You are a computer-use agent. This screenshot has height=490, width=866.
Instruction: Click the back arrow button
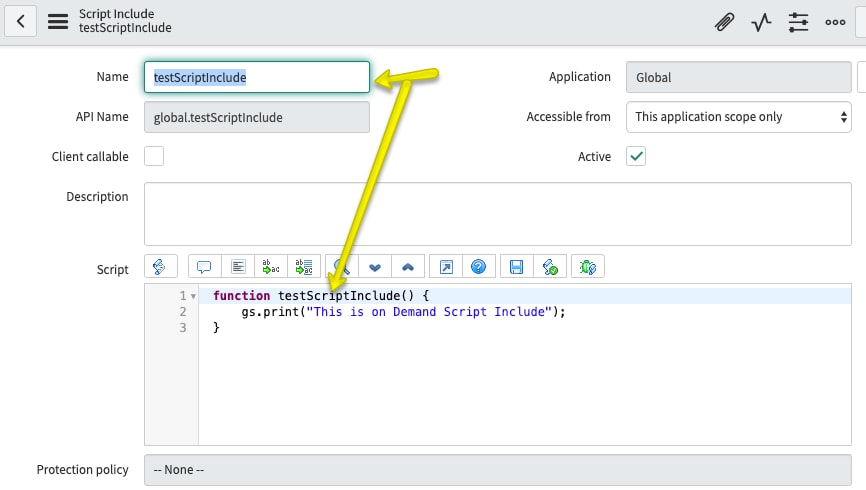point(21,21)
